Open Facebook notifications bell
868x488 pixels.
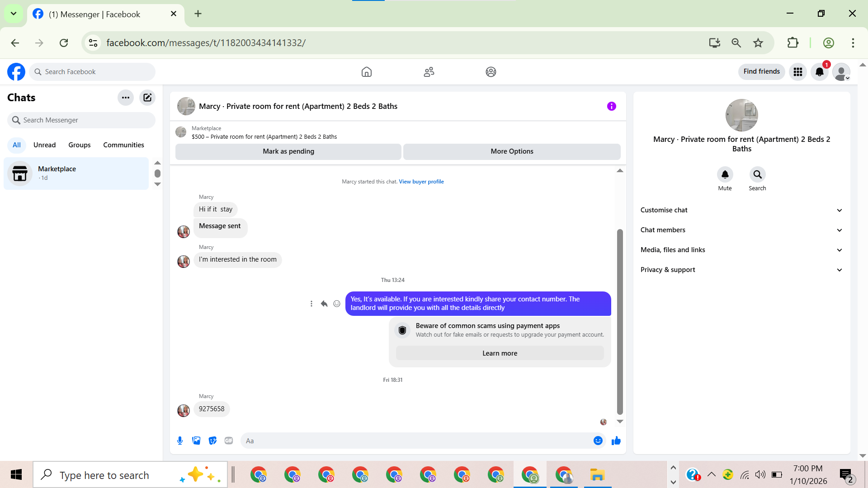pyautogui.click(x=819, y=72)
